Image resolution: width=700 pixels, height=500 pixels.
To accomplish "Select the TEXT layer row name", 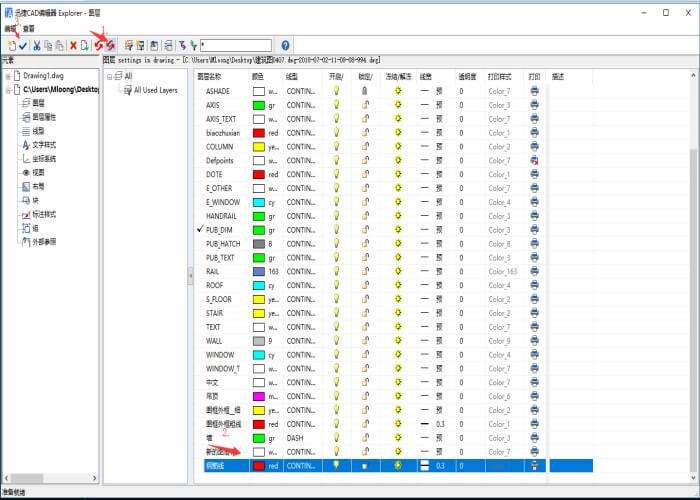I will pyautogui.click(x=213, y=327).
